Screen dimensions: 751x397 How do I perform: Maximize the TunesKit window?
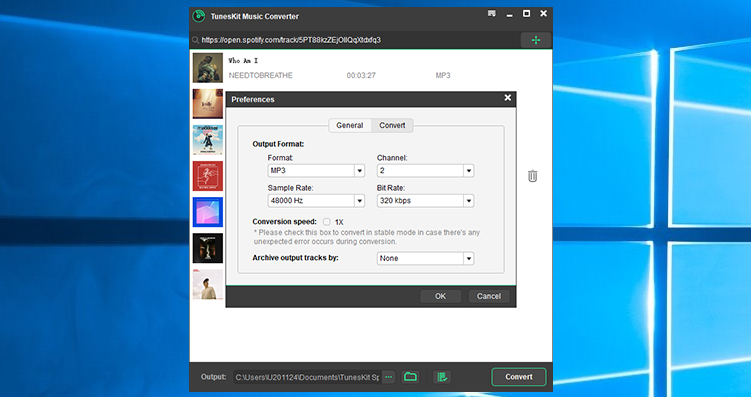coord(526,13)
